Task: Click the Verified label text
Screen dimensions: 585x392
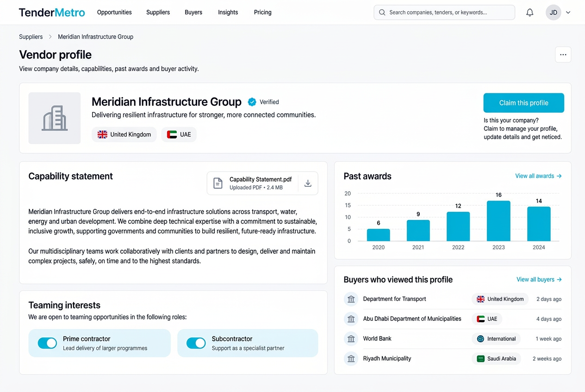Action: click(x=269, y=102)
